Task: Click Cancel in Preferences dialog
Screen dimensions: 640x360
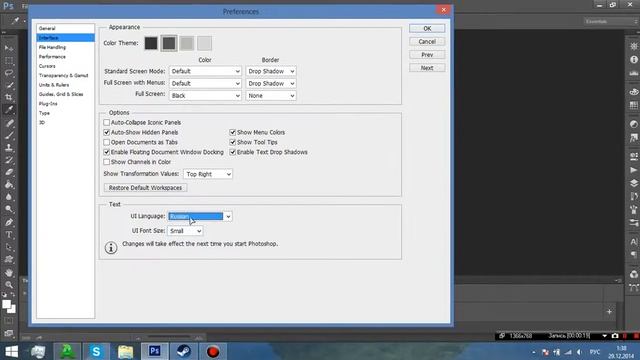Action: [x=427, y=42]
